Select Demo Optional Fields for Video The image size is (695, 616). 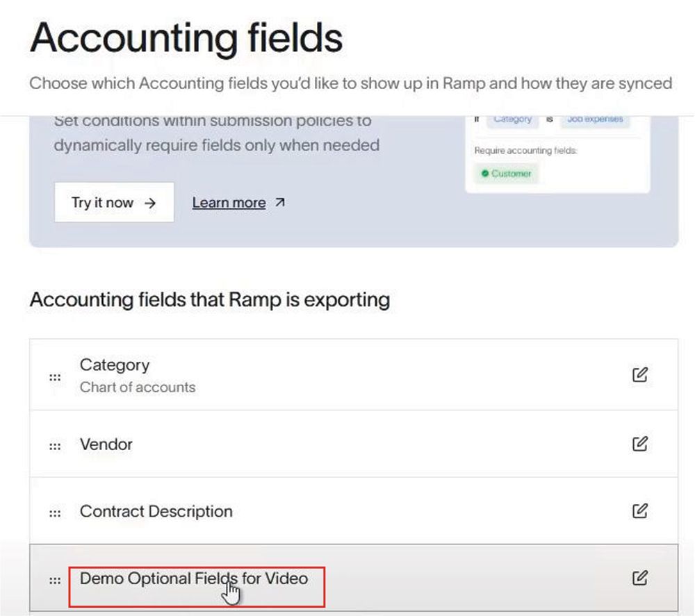point(194,578)
